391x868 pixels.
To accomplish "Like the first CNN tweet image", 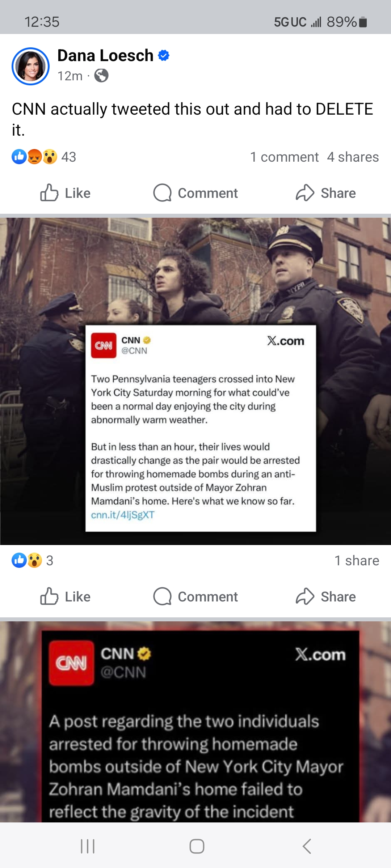I will click(x=65, y=596).
